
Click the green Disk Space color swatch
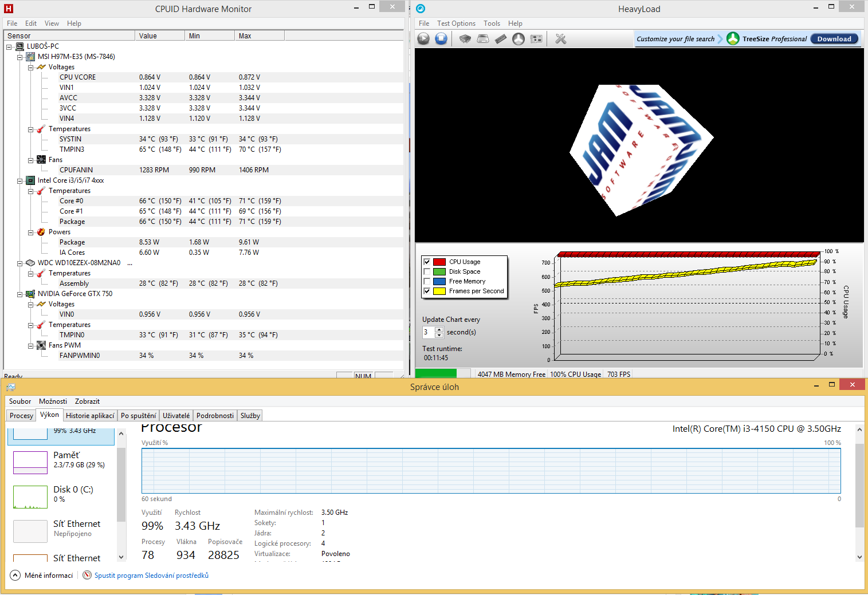point(439,271)
